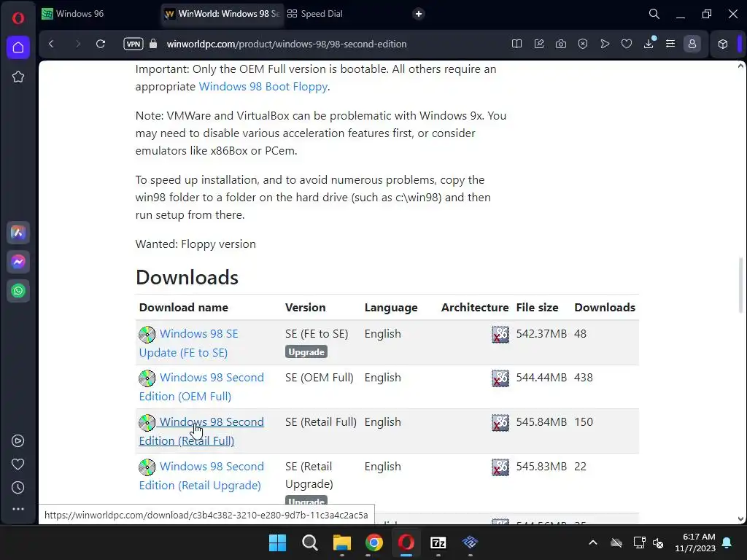Screen dimensions: 747x560
Task: Open Messenger in the sidebar
Action: pyautogui.click(x=18, y=262)
